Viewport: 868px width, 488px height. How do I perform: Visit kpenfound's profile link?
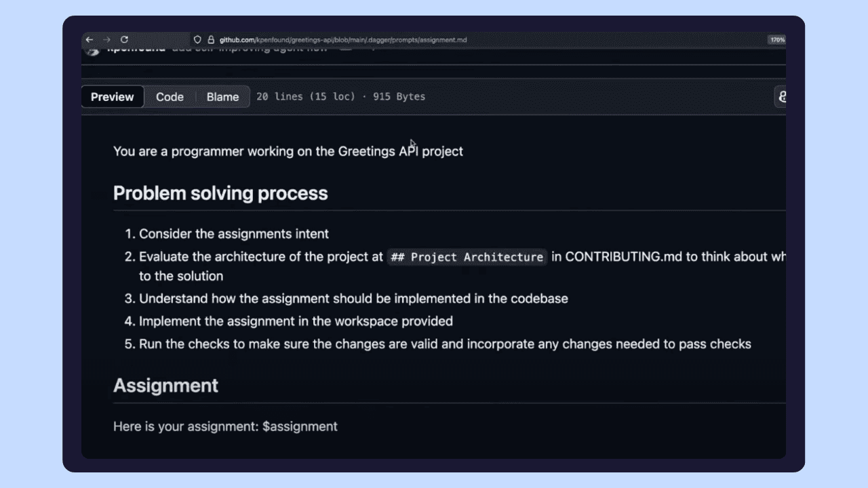pyautogui.click(x=136, y=48)
